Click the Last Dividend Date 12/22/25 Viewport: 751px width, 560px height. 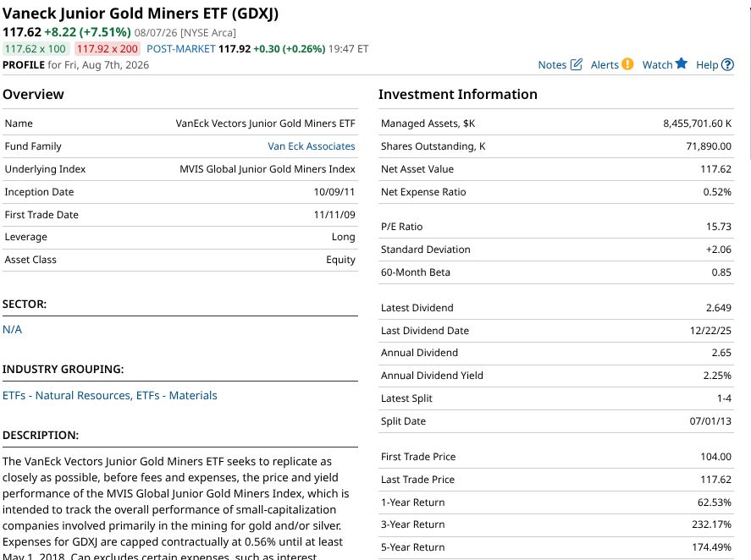[x=710, y=331]
